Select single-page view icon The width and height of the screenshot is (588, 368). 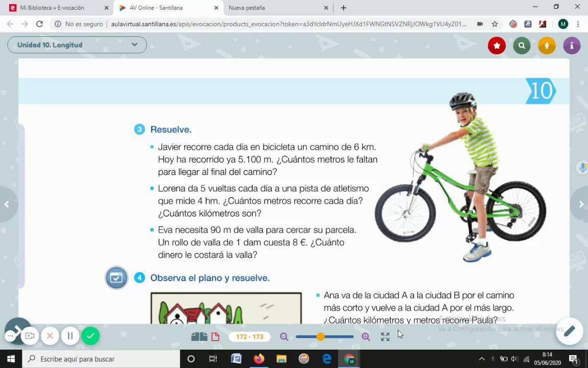pyautogui.click(x=215, y=336)
